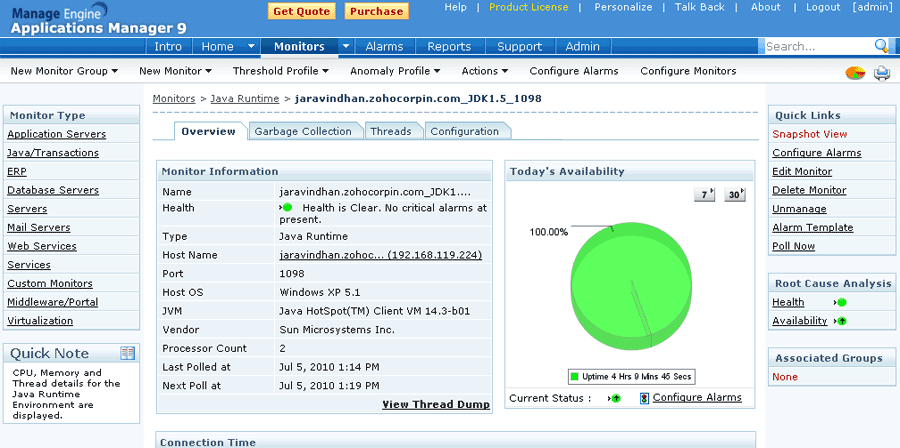Click Unmanage quick link
This screenshot has width=900, height=448.
click(799, 209)
